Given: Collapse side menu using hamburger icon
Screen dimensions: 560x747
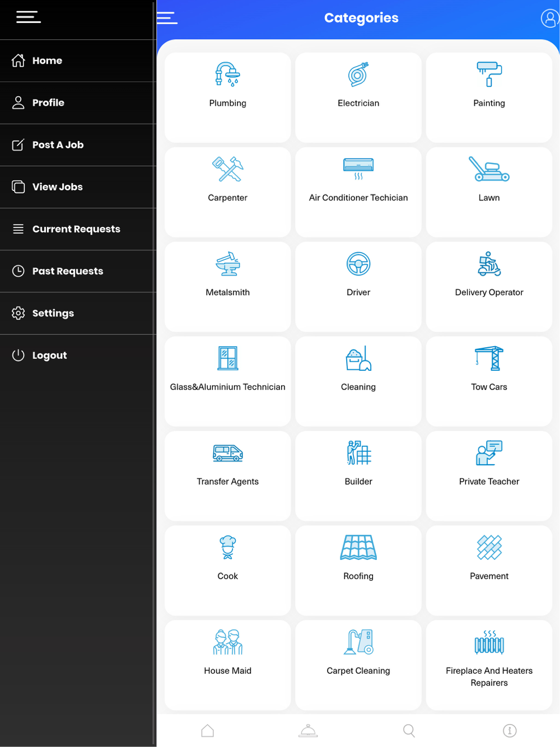Looking at the screenshot, I should coord(29,17).
